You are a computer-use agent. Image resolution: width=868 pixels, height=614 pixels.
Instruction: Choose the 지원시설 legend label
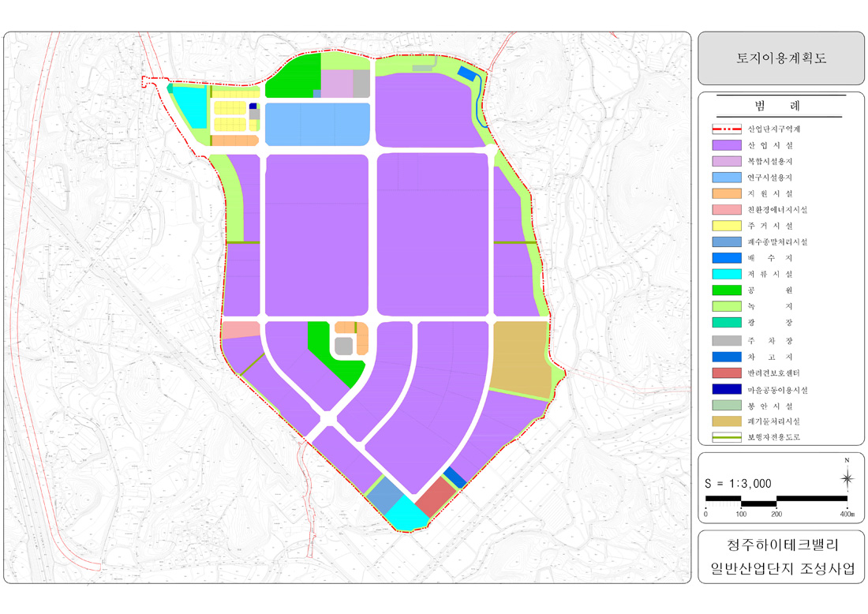770,194
